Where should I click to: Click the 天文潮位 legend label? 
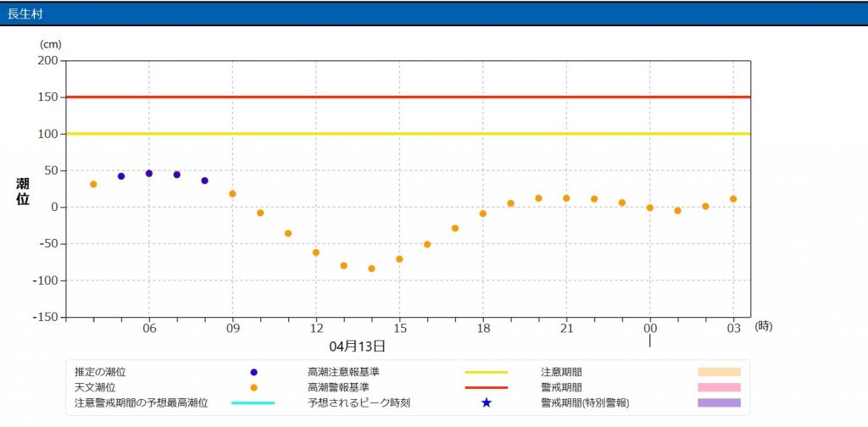coord(95,388)
